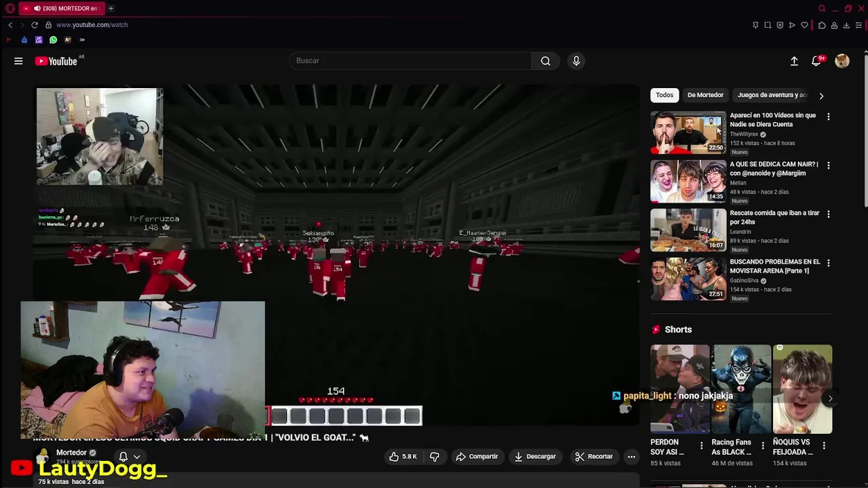Image resolution: width=868 pixels, height=488 pixels.
Task: Bookmark page with the heart icon
Action: tap(804, 25)
